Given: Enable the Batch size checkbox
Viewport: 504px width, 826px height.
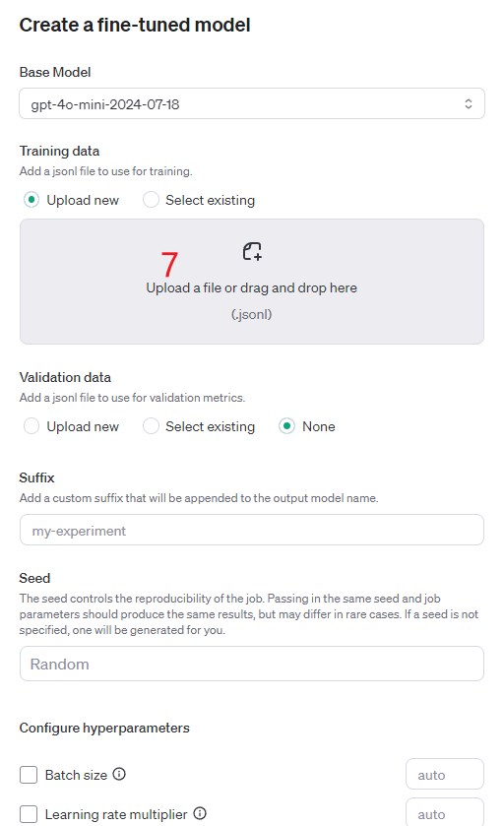Looking at the screenshot, I should [29, 775].
